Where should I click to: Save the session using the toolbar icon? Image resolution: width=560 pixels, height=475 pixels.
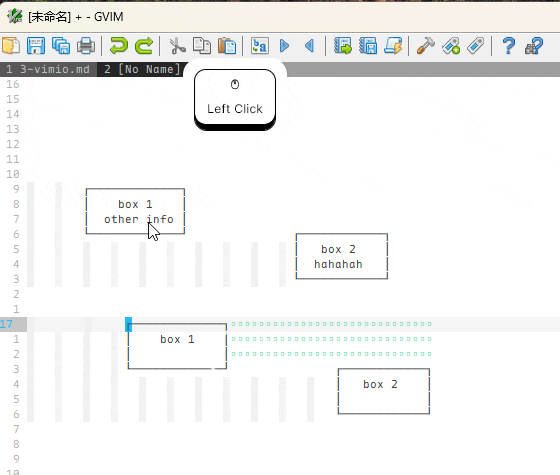pos(368,46)
